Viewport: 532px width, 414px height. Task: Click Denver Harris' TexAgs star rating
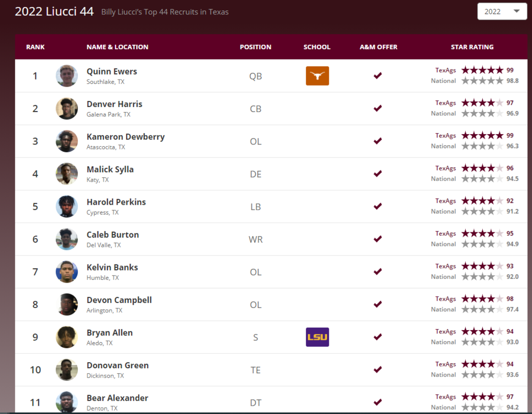482,103
